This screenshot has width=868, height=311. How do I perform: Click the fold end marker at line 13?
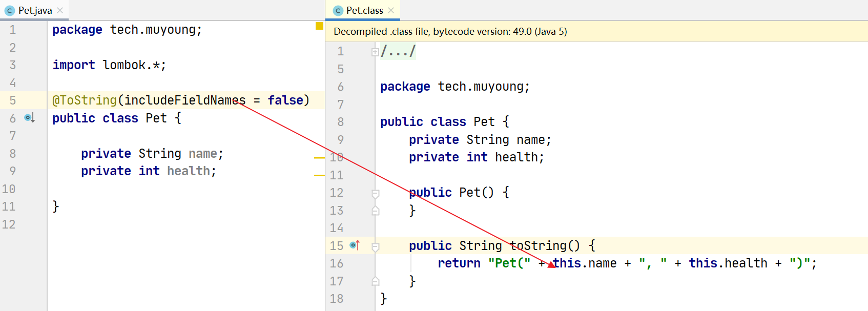(x=375, y=211)
